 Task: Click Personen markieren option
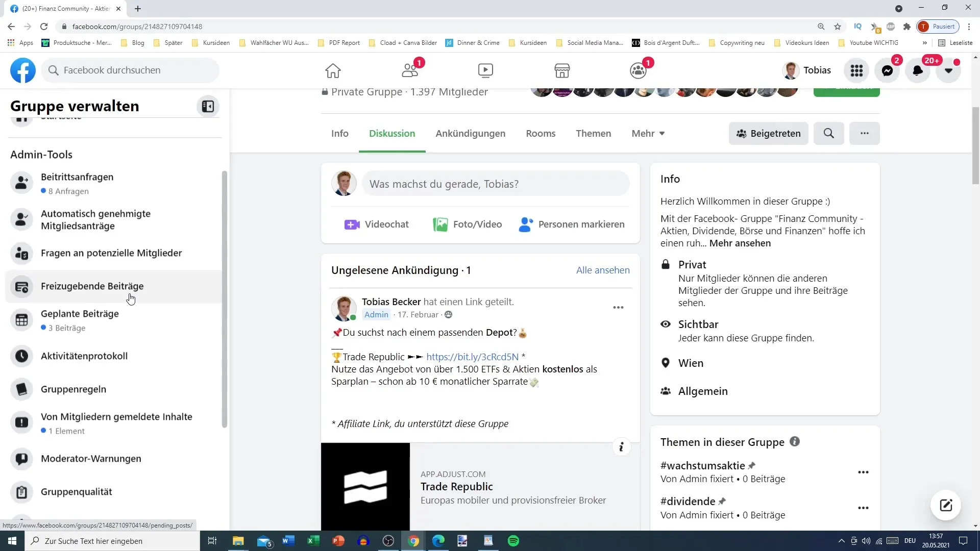click(x=571, y=224)
